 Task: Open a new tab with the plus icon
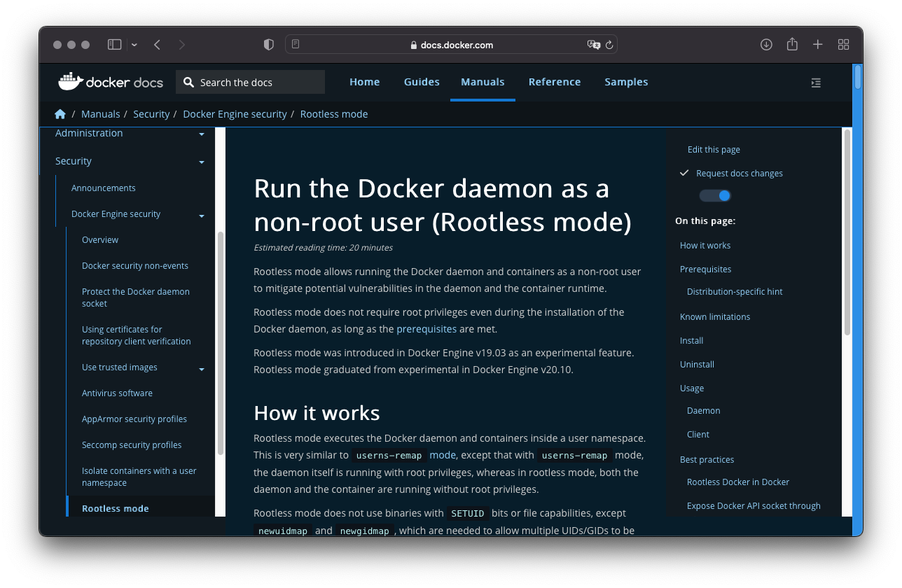tap(817, 44)
